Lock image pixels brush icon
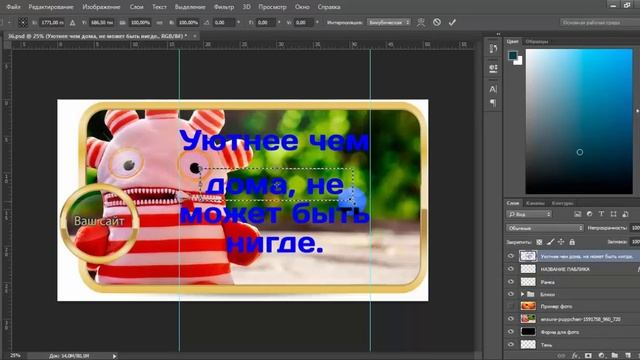The width and height of the screenshot is (640, 360). click(550, 242)
